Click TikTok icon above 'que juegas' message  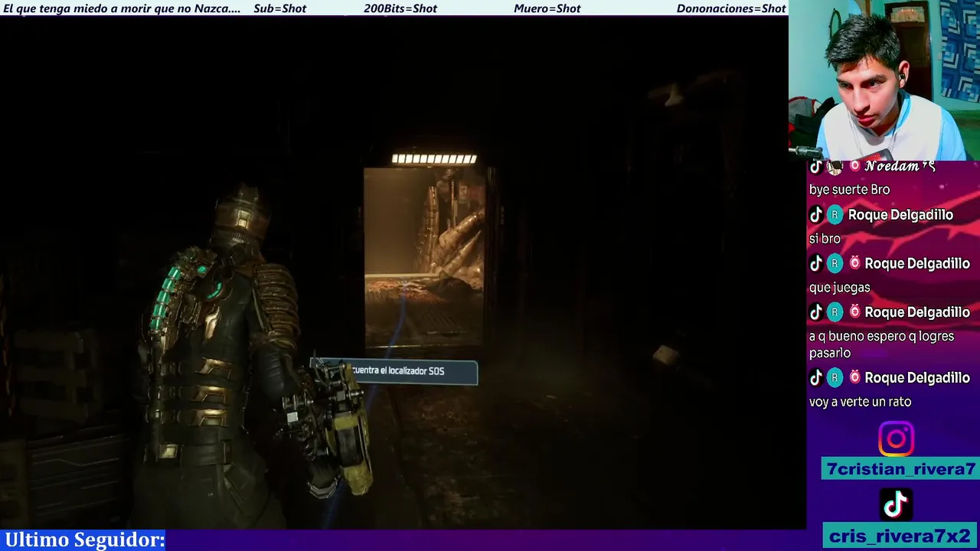click(x=816, y=263)
